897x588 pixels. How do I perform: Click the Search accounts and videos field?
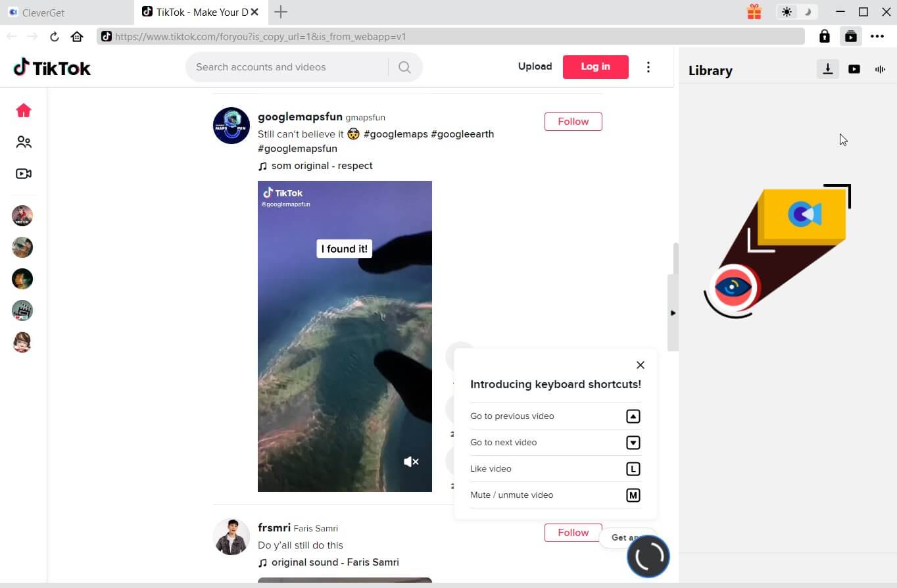(x=286, y=67)
